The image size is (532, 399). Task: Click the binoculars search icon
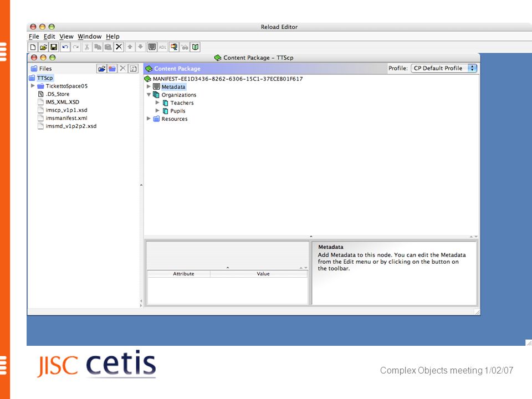click(185, 47)
